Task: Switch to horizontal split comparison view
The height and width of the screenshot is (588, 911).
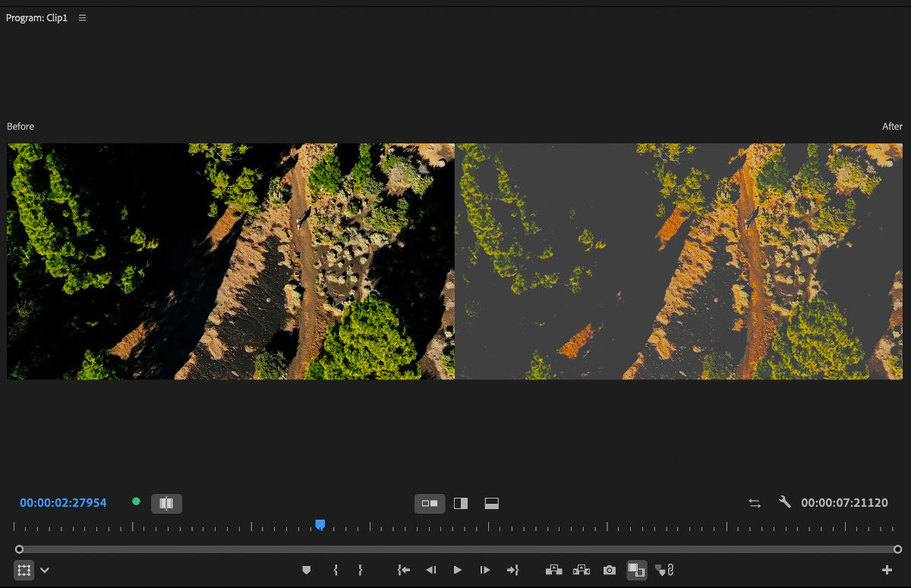Action: tap(490, 502)
